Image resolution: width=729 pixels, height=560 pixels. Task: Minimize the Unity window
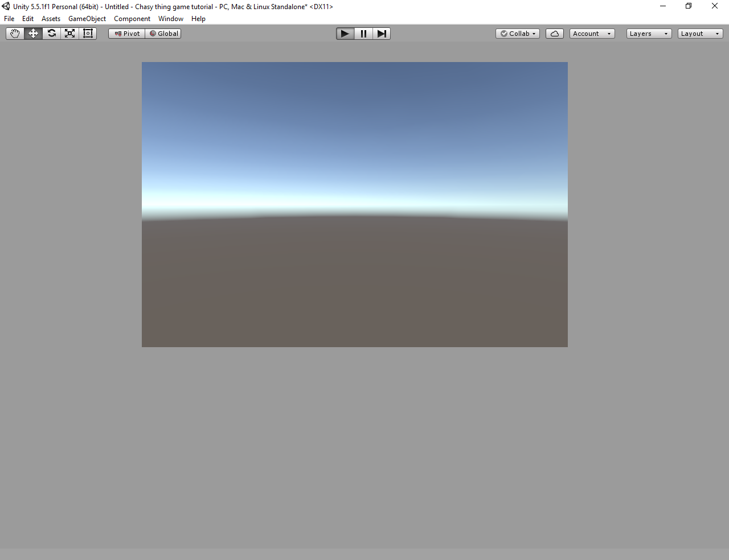click(663, 6)
